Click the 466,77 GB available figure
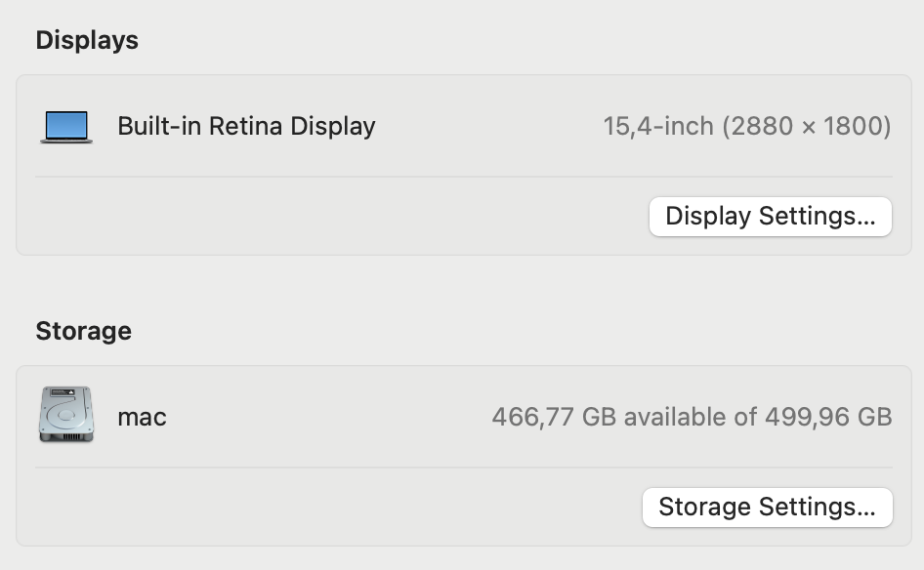The height and width of the screenshot is (570, 924). [x=555, y=418]
